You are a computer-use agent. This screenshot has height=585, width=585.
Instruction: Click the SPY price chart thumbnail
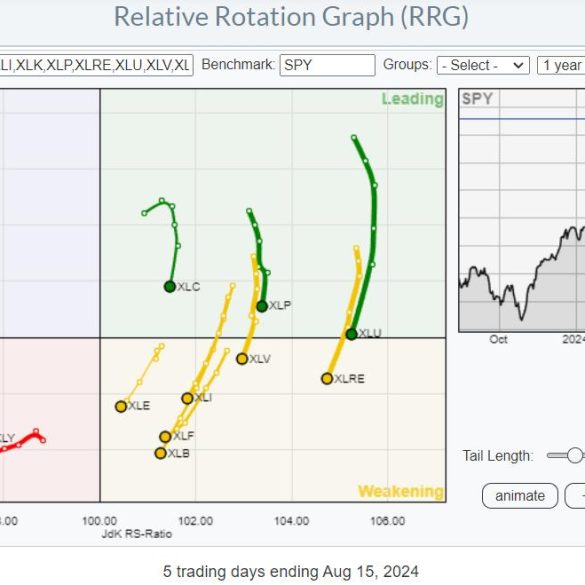(522, 210)
